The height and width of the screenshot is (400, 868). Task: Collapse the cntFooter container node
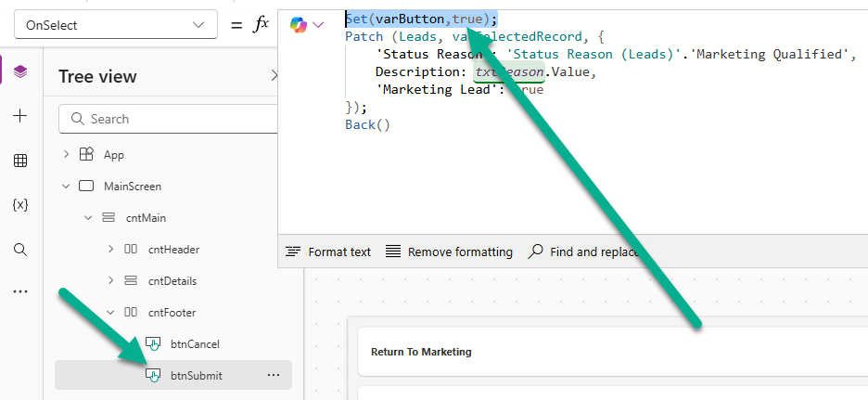coord(110,312)
